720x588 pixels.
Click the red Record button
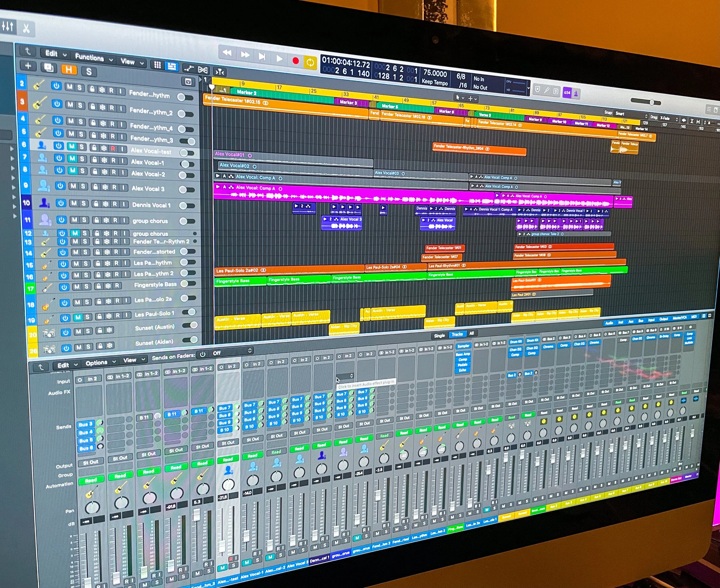[x=295, y=60]
